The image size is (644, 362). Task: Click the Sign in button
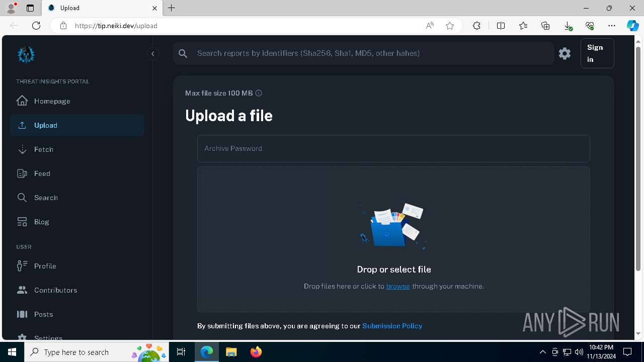click(597, 53)
